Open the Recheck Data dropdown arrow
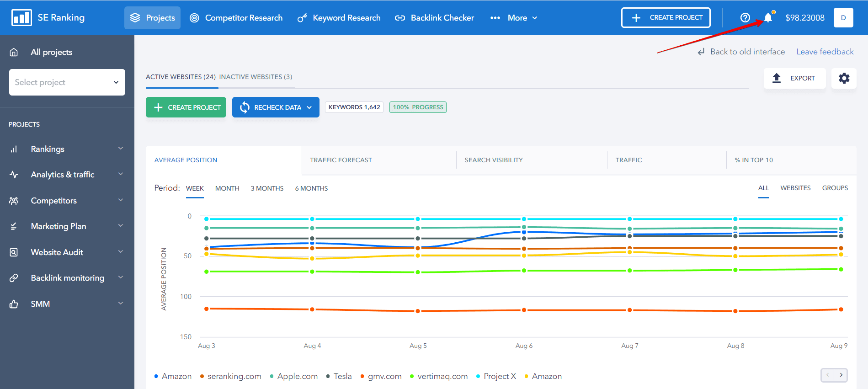The width and height of the screenshot is (868, 389). click(309, 107)
